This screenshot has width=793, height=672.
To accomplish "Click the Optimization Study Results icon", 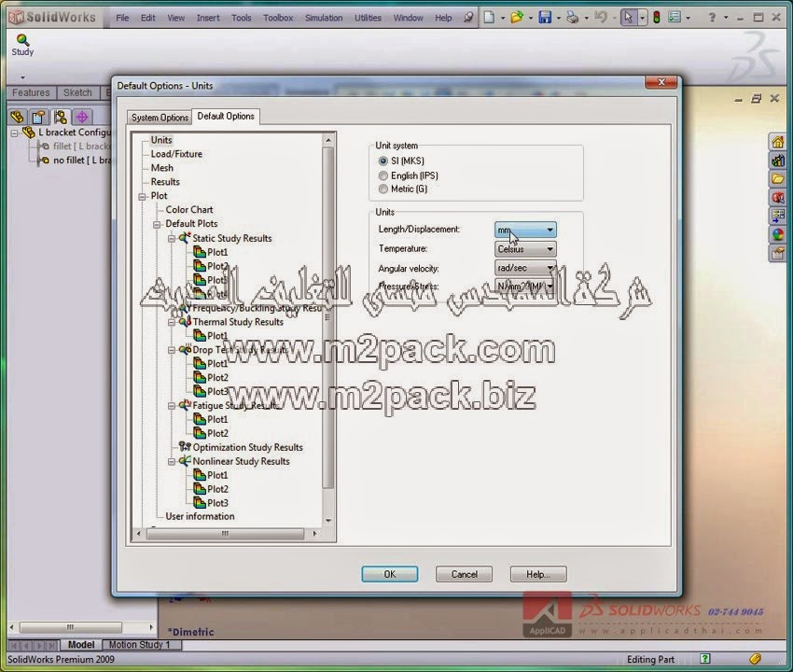I will tap(185, 447).
